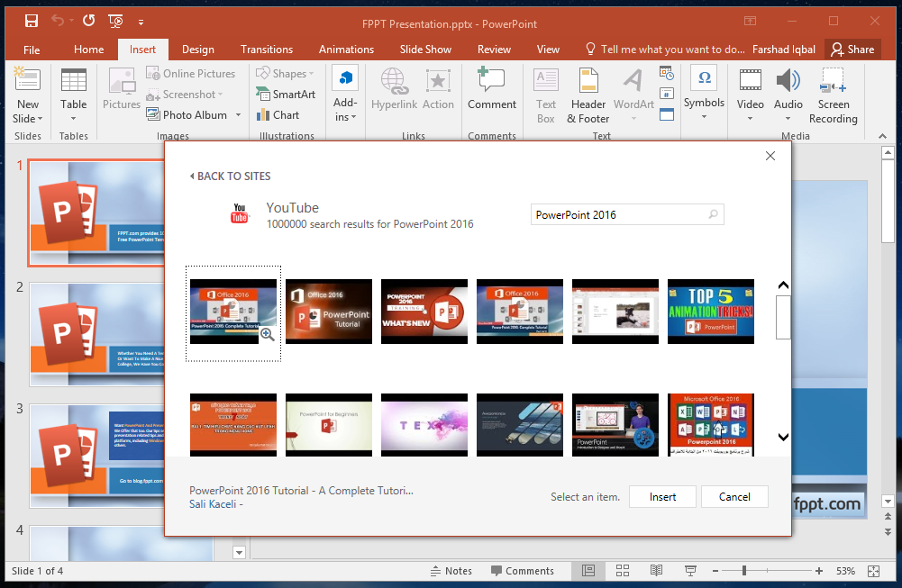Expand the Table dropdown
This screenshot has width=902, height=588.
pos(74,117)
